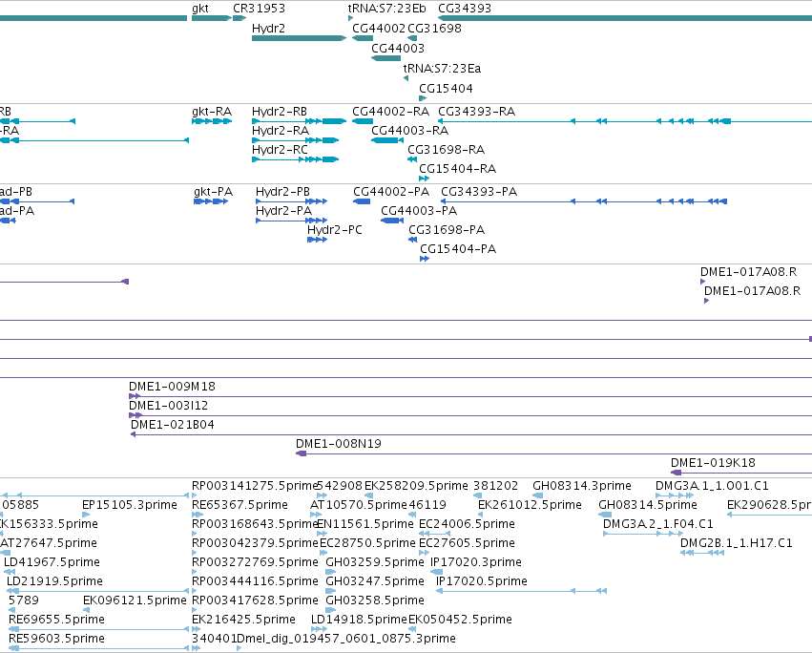Click the DMG3A.2_1.F04.C1 label
This screenshot has height=653, width=812.
click(x=657, y=524)
